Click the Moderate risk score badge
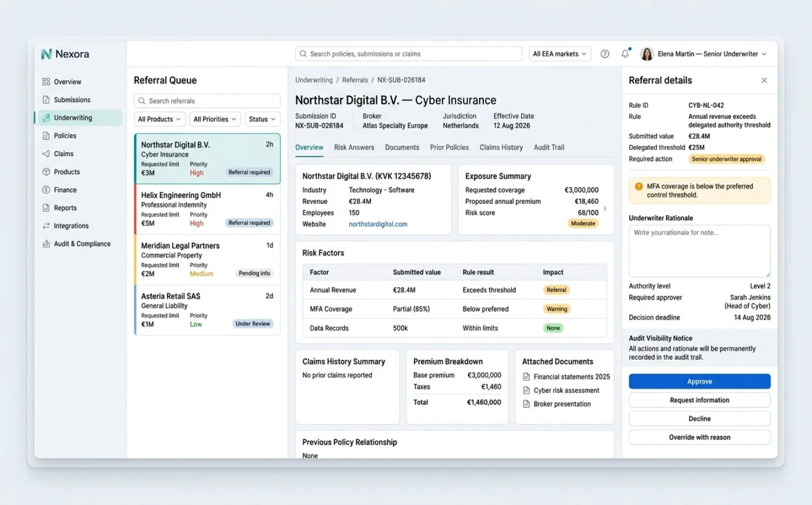The width and height of the screenshot is (812, 505). click(x=583, y=224)
